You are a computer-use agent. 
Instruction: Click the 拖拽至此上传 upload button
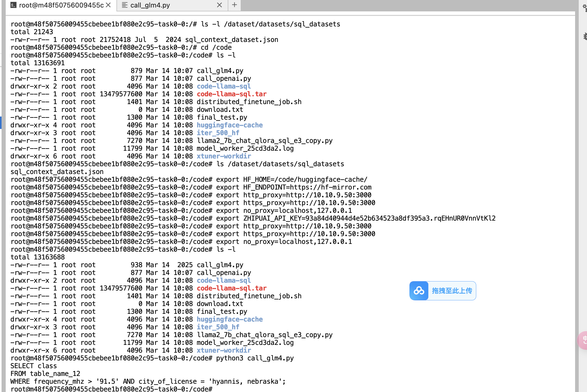(x=452, y=291)
